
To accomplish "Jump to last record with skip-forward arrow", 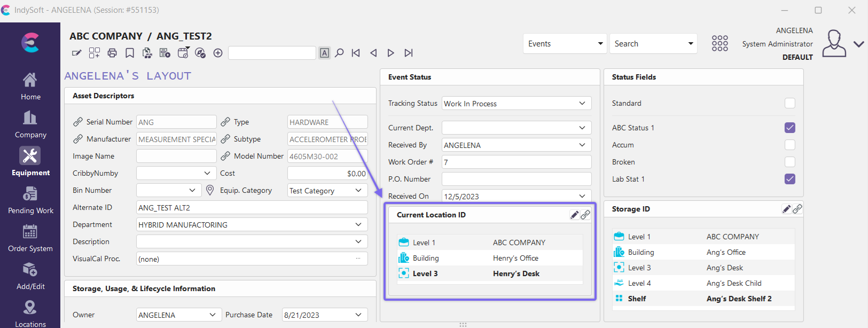I will (x=409, y=53).
